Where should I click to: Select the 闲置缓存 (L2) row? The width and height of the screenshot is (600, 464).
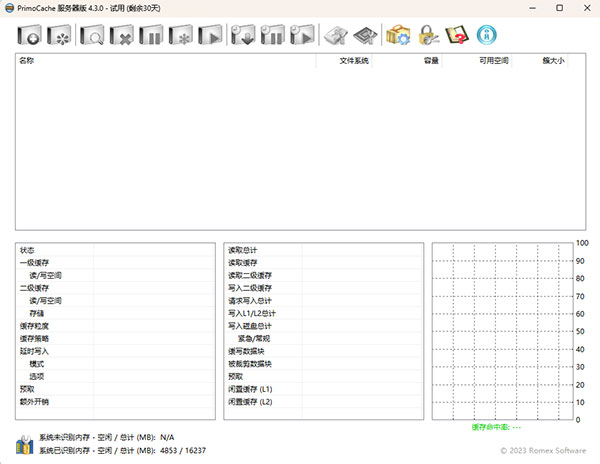click(324, 402)
